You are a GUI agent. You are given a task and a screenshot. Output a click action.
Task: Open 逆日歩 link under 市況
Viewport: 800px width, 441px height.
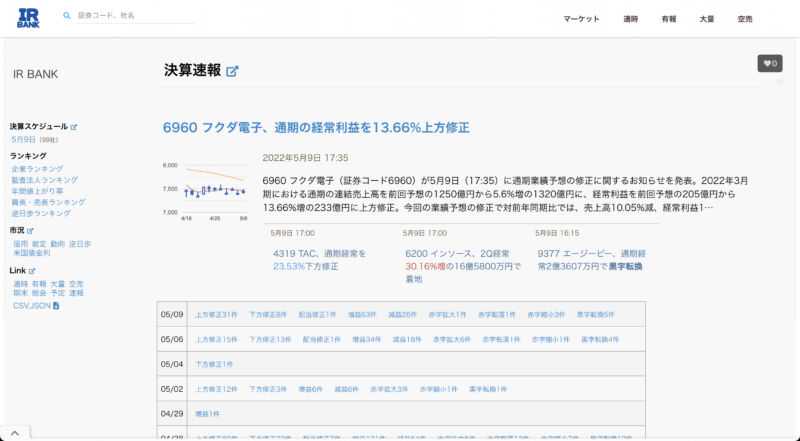[x=80, y=244]
